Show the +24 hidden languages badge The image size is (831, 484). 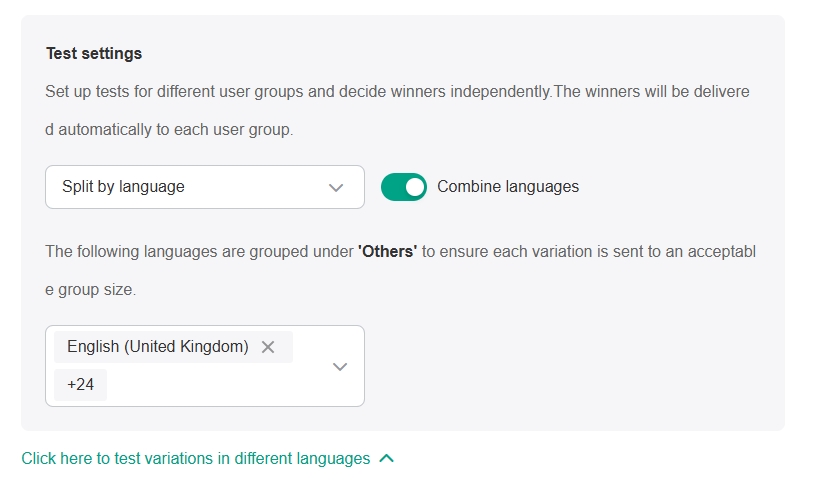click(81, 384)
